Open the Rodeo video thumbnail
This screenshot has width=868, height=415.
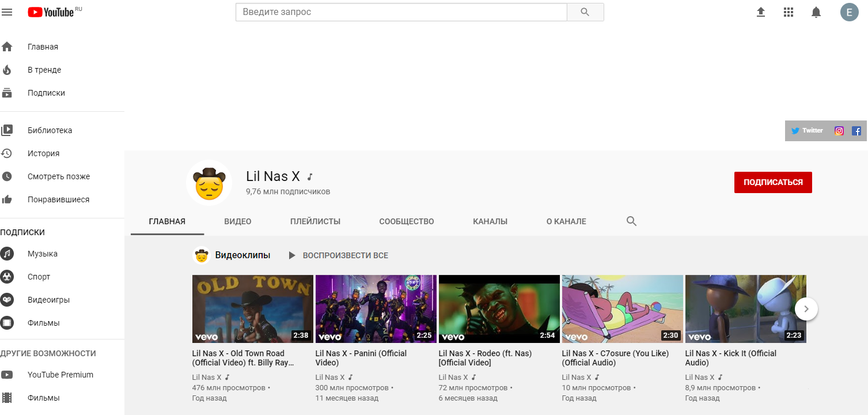tap(499, 309)
